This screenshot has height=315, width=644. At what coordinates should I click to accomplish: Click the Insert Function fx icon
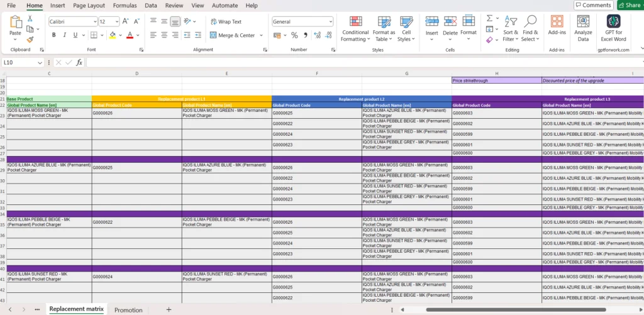pyautogui.click(x=79, y=62)
